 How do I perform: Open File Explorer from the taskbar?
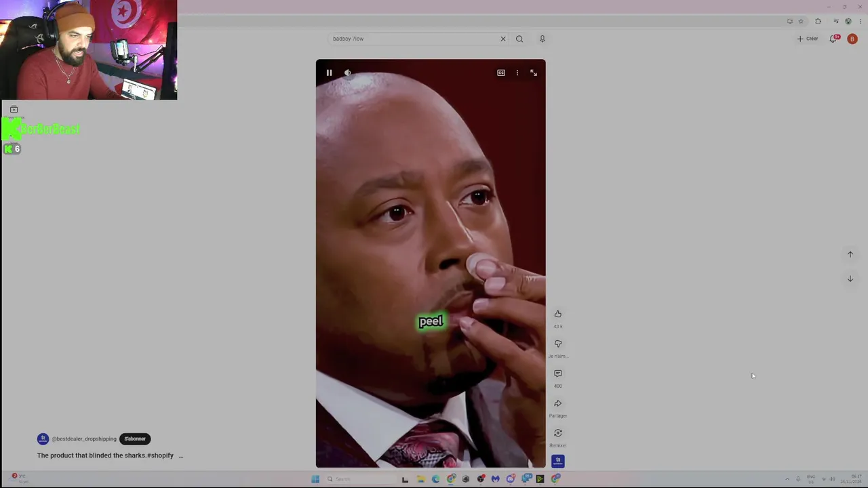420,479
